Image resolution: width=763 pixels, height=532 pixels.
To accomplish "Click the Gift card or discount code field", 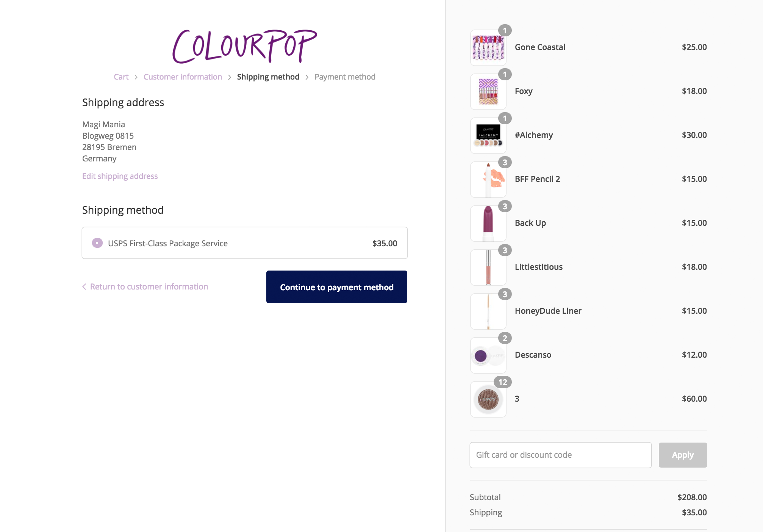I will (x=560, y=455).
